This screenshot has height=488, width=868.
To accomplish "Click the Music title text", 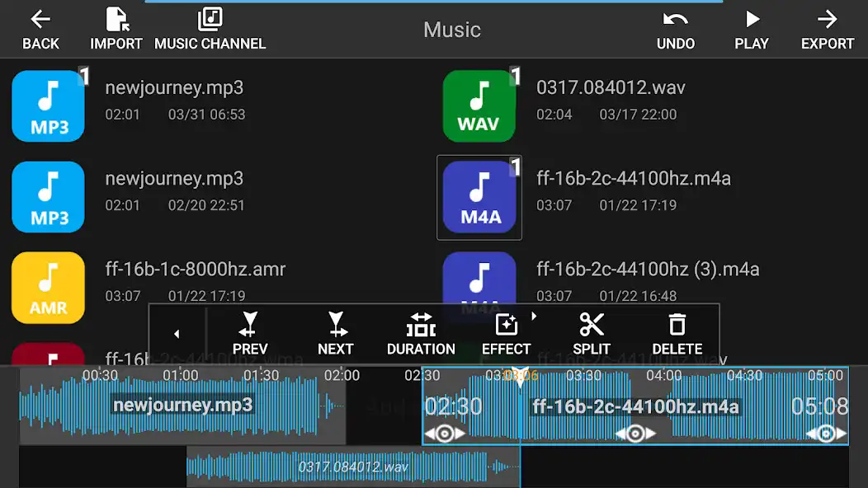I will coord(451,30).
